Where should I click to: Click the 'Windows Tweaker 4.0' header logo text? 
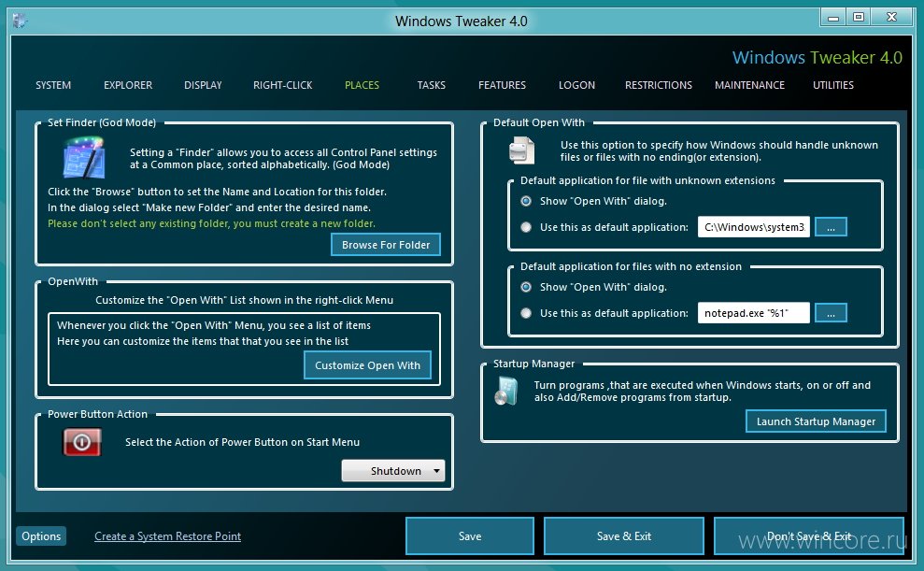pos(817,57)
